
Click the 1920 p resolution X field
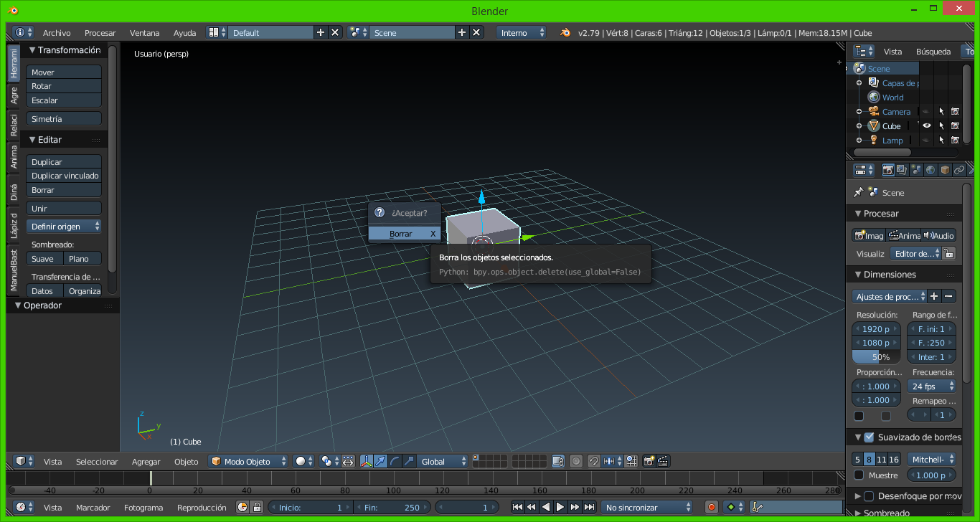tap(876, 328)
